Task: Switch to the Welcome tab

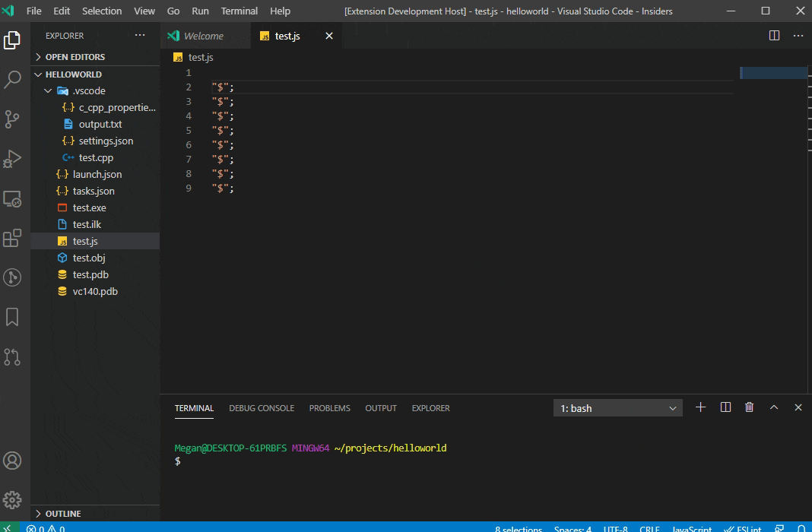Action: pyautogui.click(x=202, y=35)
